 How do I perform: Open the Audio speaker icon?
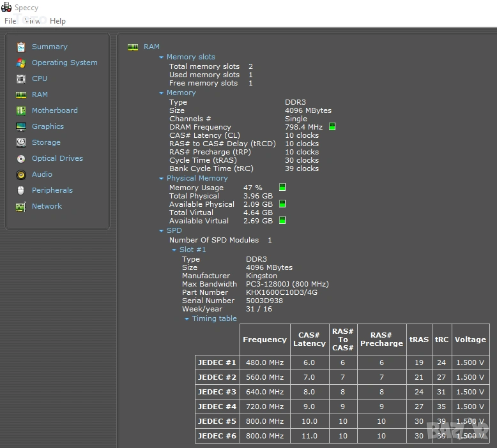coord(21,174)
